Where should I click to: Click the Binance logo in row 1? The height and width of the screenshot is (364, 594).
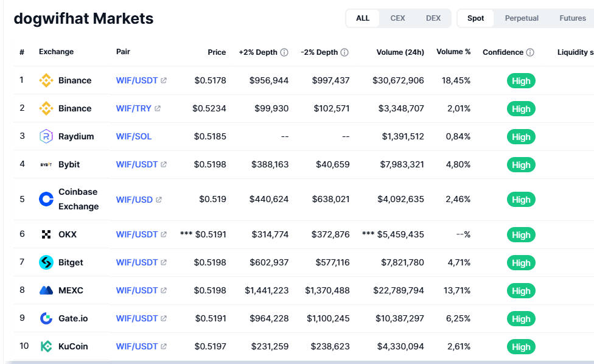coord(46,80)
